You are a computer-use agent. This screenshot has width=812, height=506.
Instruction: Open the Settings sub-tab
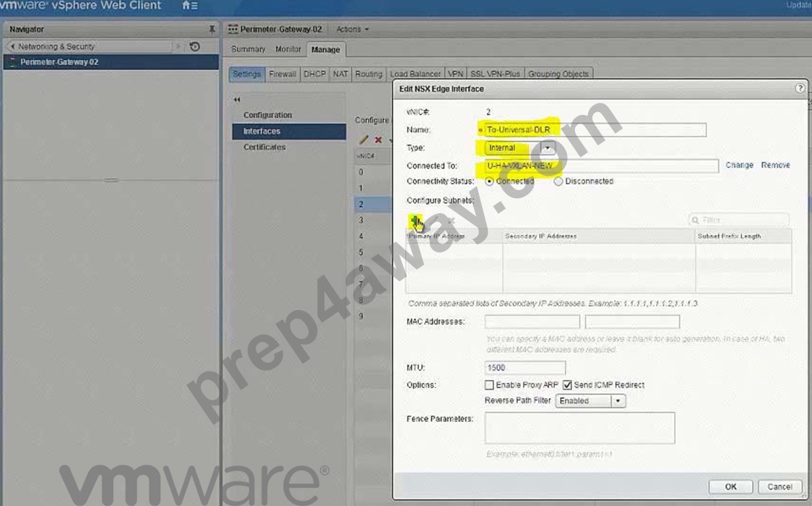(x=246, y=74)
